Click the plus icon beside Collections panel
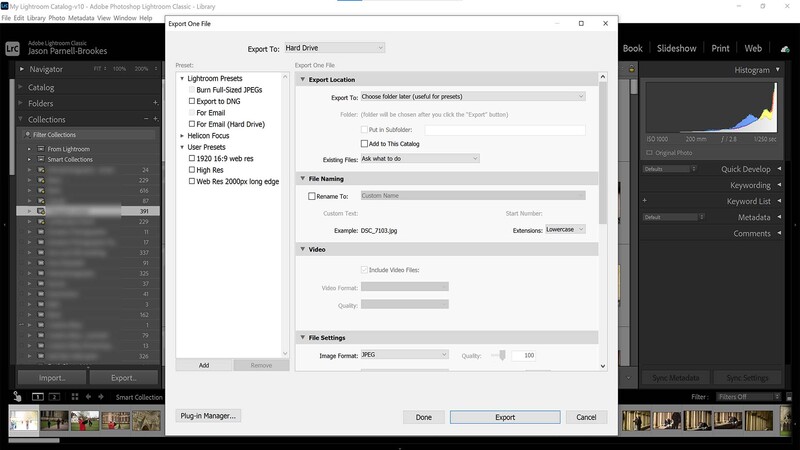This screenshot has height=450, width=800. pyautogui.click(x=156, y=119)
